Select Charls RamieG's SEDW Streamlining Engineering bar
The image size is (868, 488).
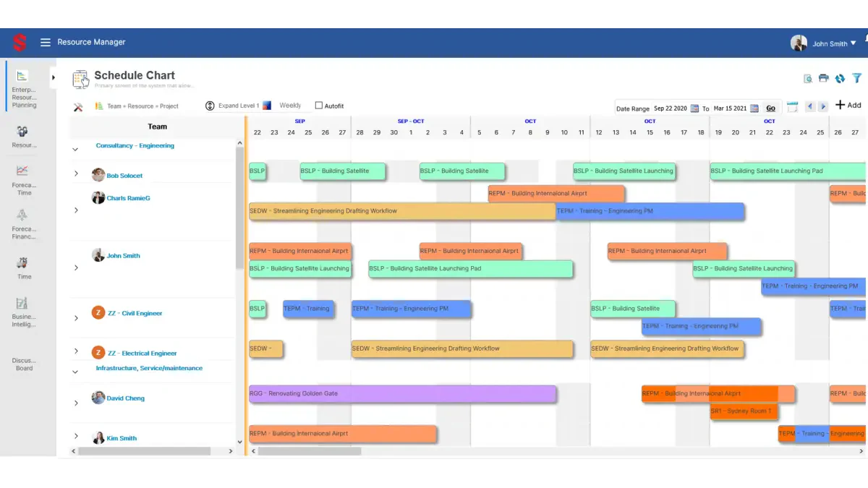[x=402, y=211]
